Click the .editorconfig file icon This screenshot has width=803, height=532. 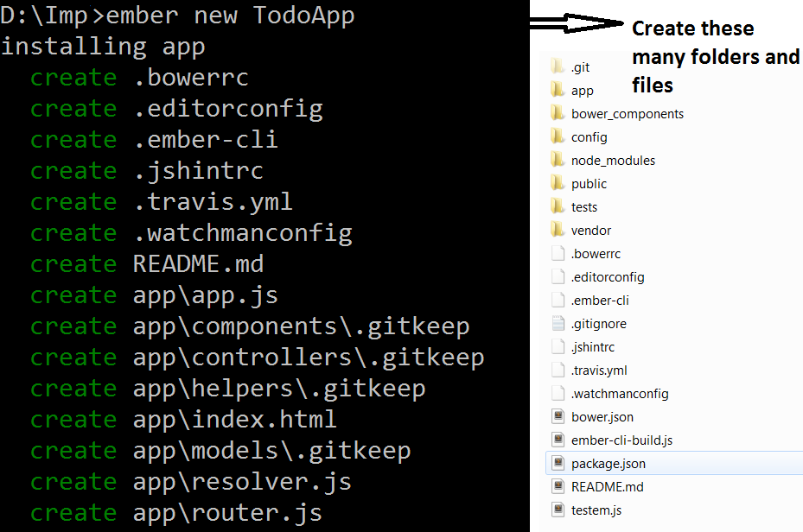click(558, 276)
